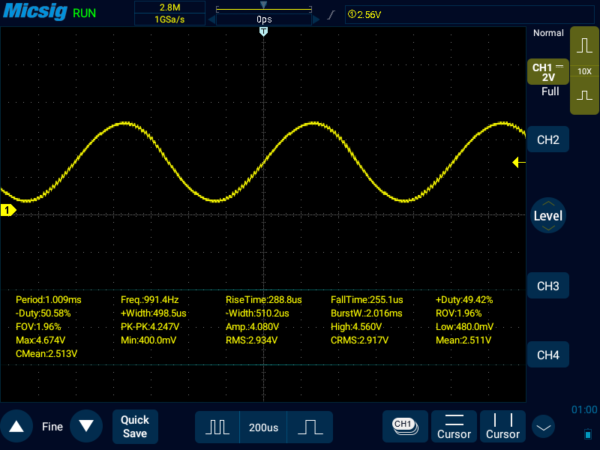Screen dimensions: 600x450
Task: Toggle channel CH2 on
Action: click(547, 138)
